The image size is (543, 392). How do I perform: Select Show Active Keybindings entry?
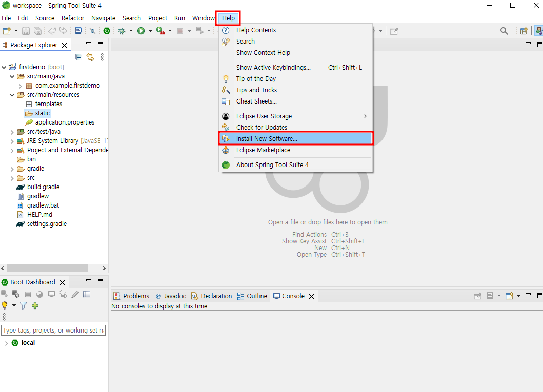point(296,68)
